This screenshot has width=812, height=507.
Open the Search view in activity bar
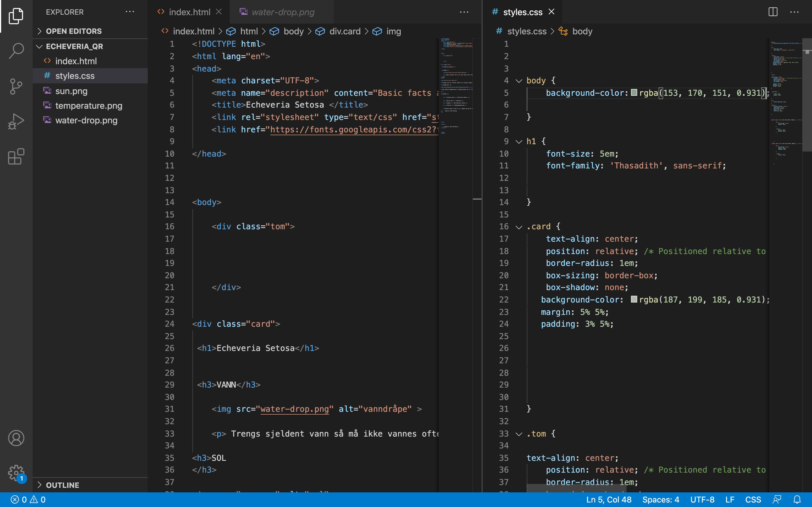coord(16,51)
